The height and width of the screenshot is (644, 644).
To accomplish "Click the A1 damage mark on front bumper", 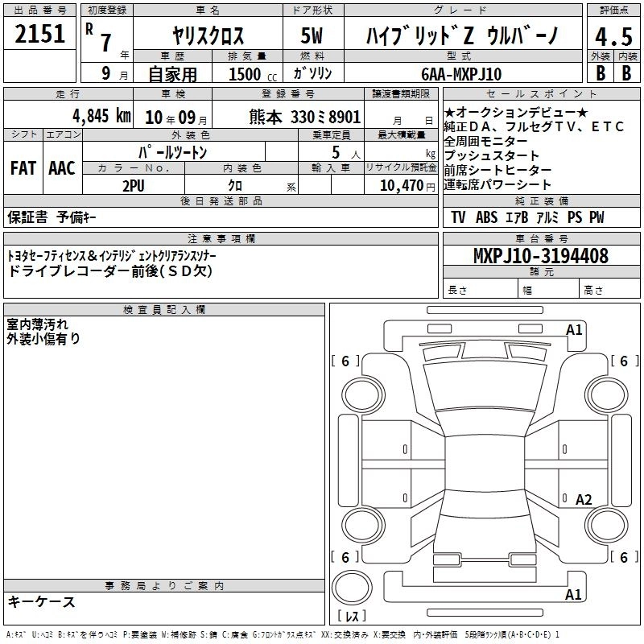I will [x=574, y=329].
